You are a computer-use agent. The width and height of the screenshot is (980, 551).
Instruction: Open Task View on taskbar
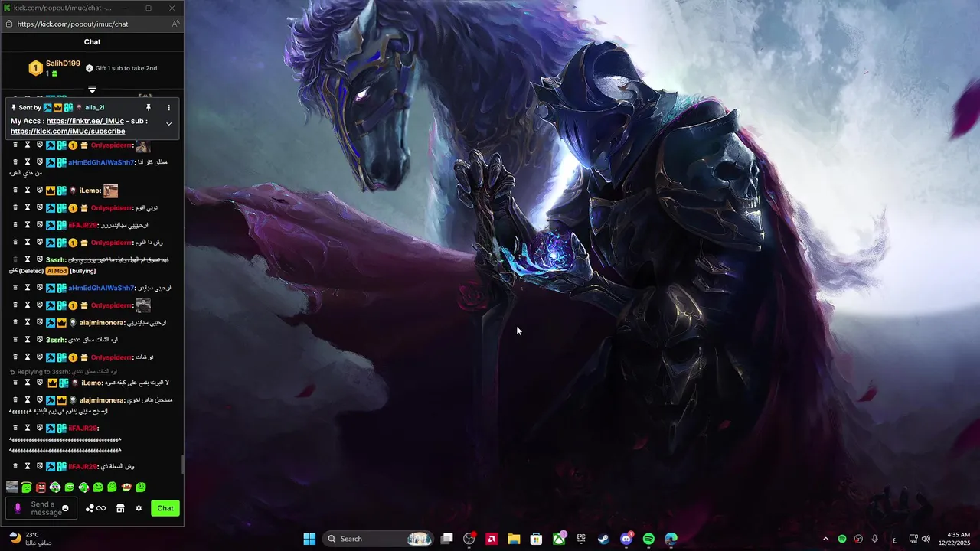(447, 539)
